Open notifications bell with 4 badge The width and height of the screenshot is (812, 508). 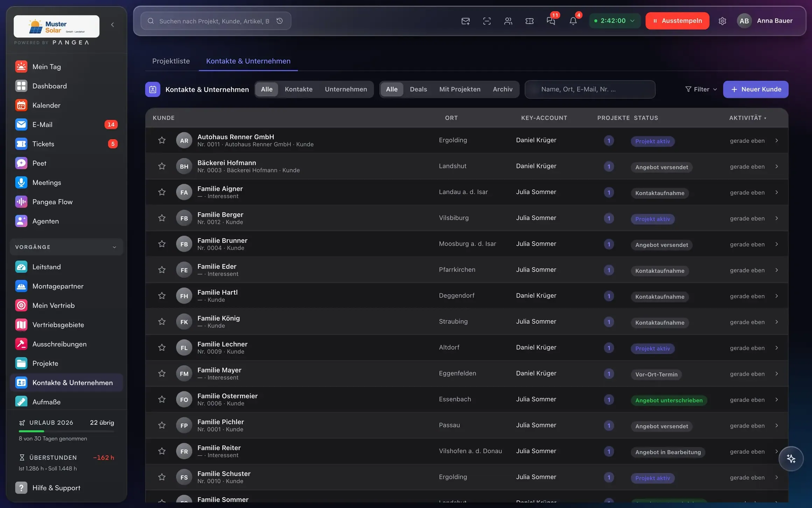[x=573, y=21]
